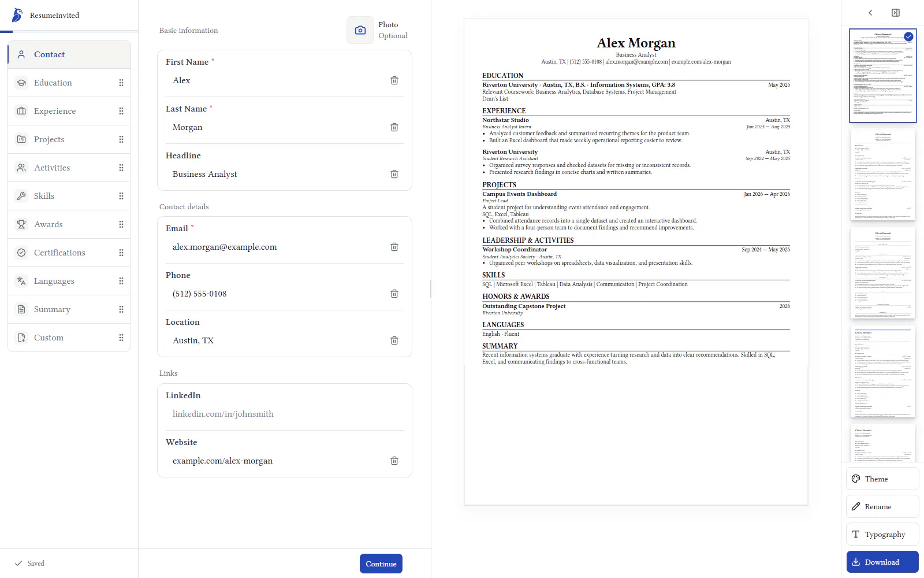This screenshot has width=924, height=578.
Task: Go to the Activities section
Action: 69,168
